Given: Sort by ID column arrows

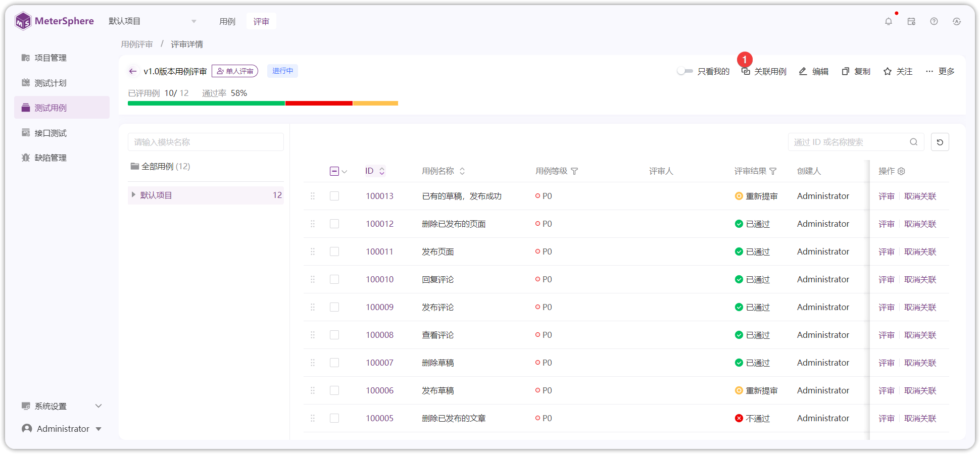Looking at the screenshot, I should tap(382, 171).
